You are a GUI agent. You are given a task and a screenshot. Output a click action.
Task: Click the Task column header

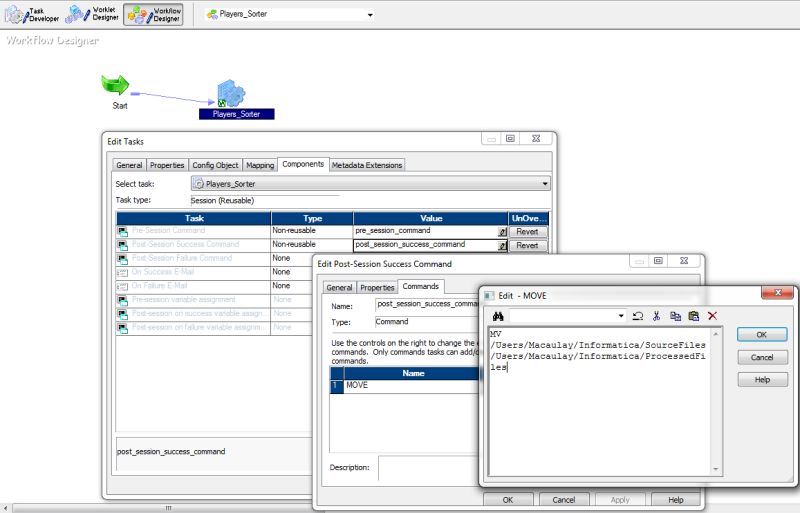tap(194, 218)
